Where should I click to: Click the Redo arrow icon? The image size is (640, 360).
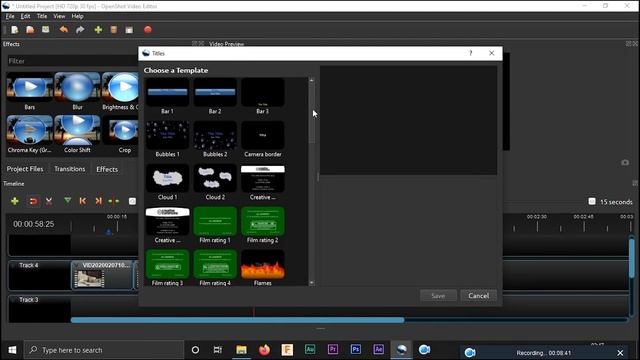tap(80, 30)
